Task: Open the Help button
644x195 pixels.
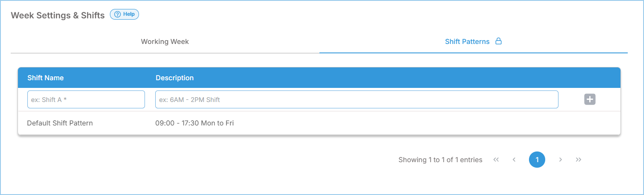Action: [124, 15]
